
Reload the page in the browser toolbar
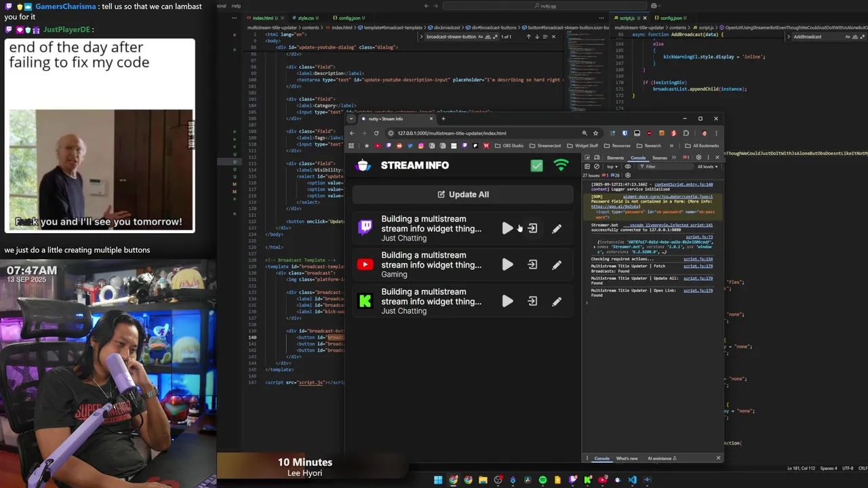376,133
